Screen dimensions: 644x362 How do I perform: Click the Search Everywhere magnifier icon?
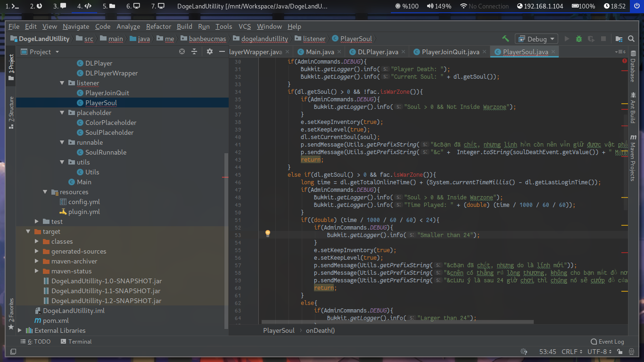coord(630,39)
